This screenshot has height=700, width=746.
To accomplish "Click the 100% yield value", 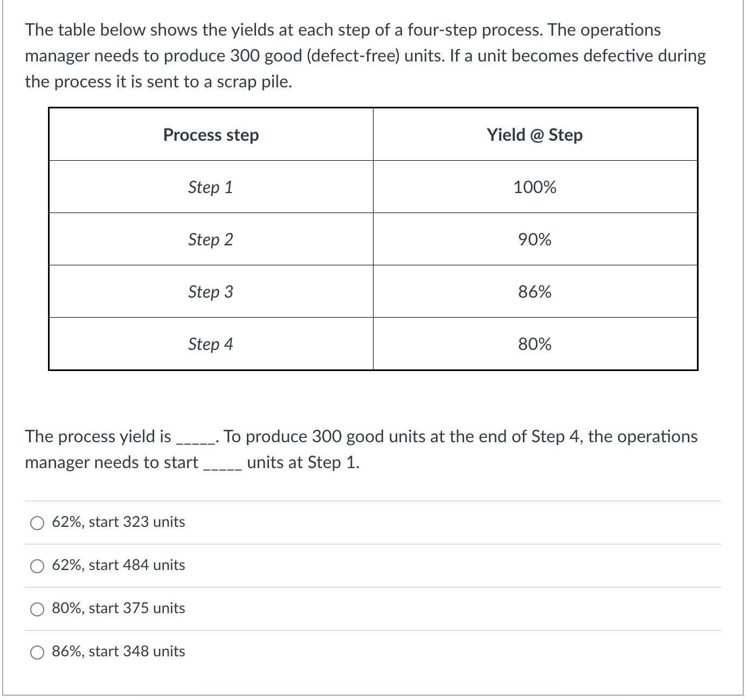I will 535,187.
